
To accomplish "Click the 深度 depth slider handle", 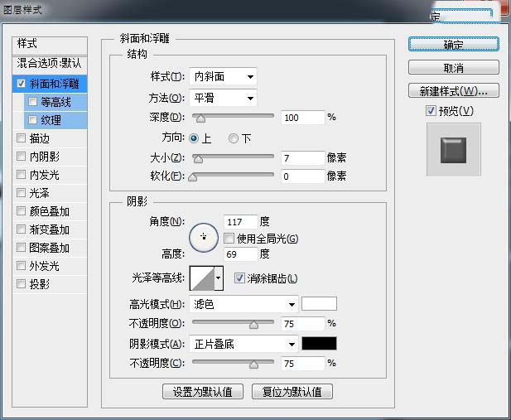I will click(200, 118).
